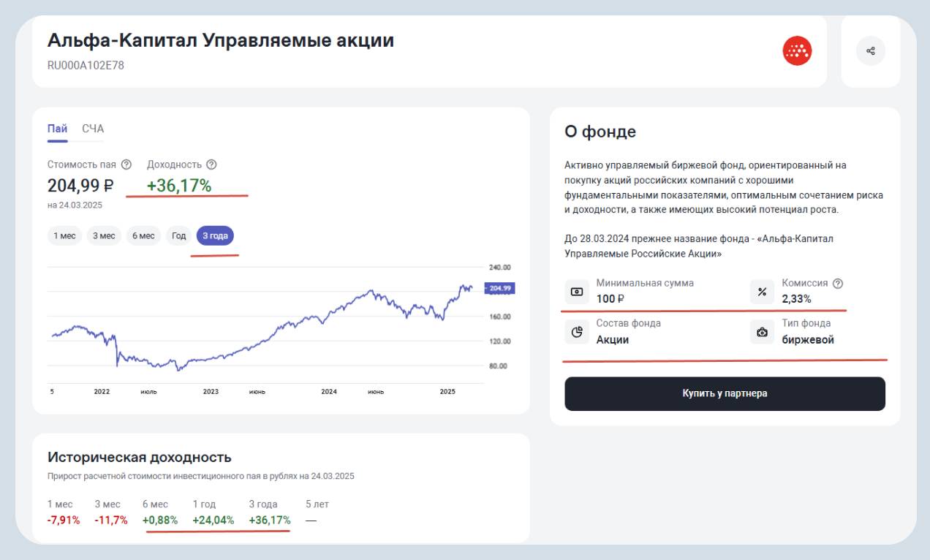Click the percent commission icon
Screen dimensions: 930x560
(x=762, y=292)
